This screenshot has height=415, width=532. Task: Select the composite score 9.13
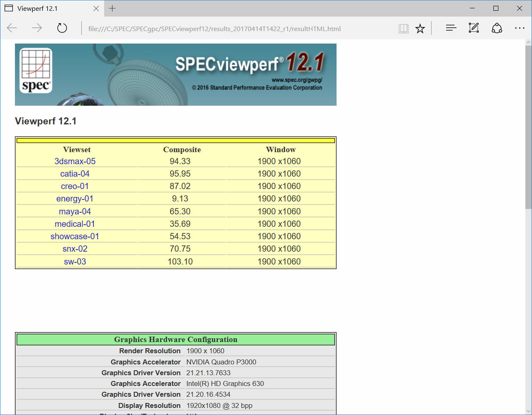[x=180, y=199]
